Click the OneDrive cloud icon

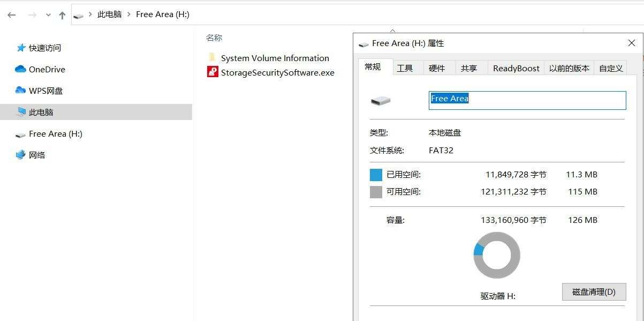(x=20, y=69)
